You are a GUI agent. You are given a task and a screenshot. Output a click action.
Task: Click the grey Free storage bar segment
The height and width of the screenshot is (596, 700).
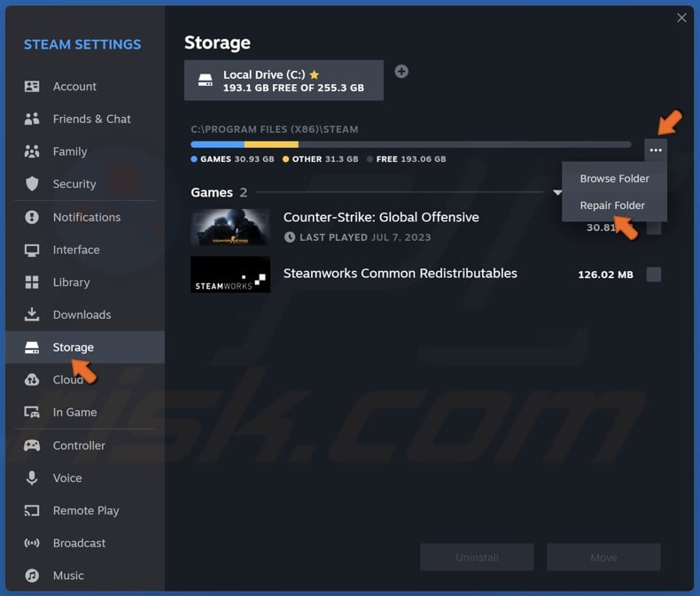click(x=464, y=144)
